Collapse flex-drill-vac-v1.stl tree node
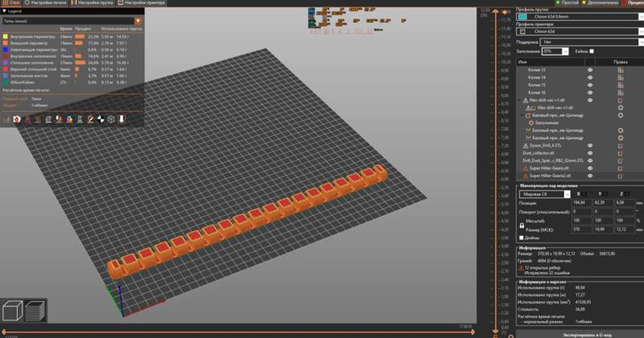The height and width of the screenshot is (338, 644). 519,101
